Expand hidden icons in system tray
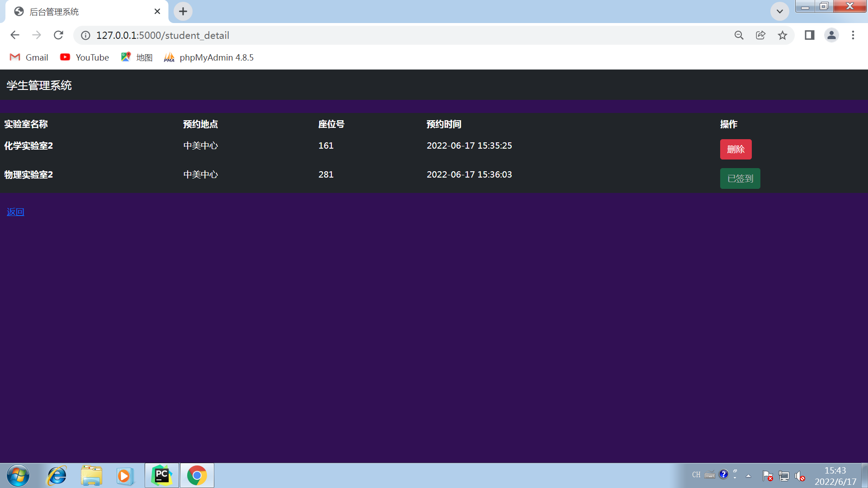This screenshot has height=488, width=868. point(748,475)
